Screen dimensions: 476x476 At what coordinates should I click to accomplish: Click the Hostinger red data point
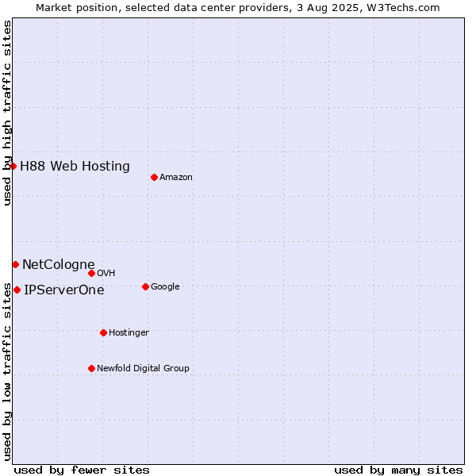point(103,333)
